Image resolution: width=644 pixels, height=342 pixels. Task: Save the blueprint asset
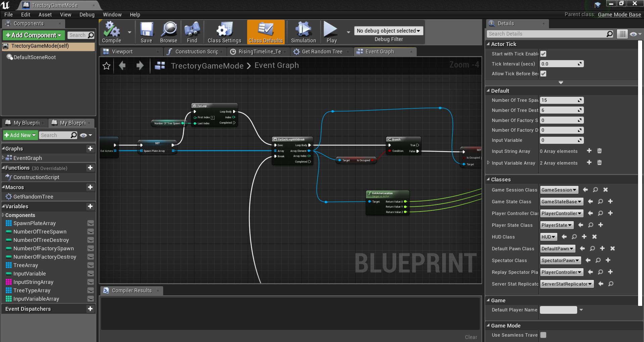point(146,32)
